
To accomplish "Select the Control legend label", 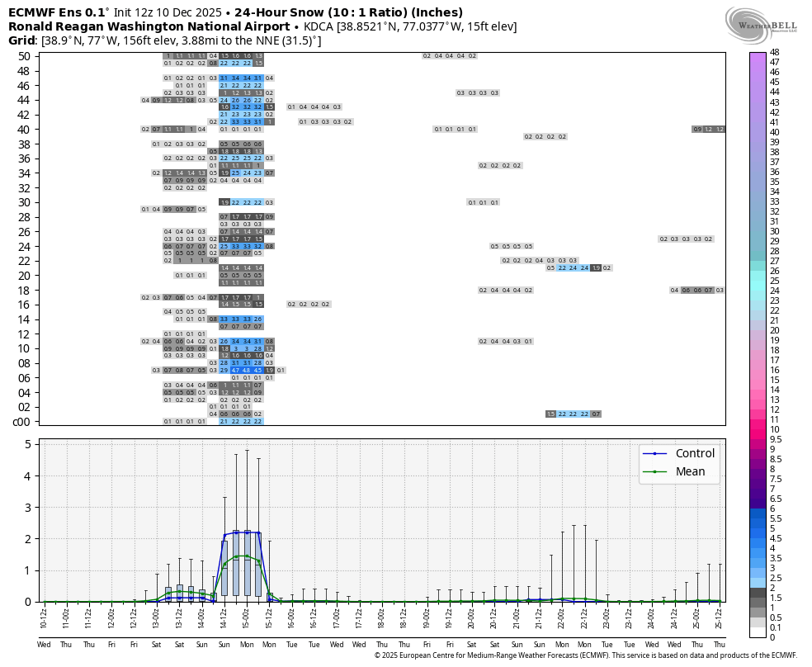I will 695,453.
